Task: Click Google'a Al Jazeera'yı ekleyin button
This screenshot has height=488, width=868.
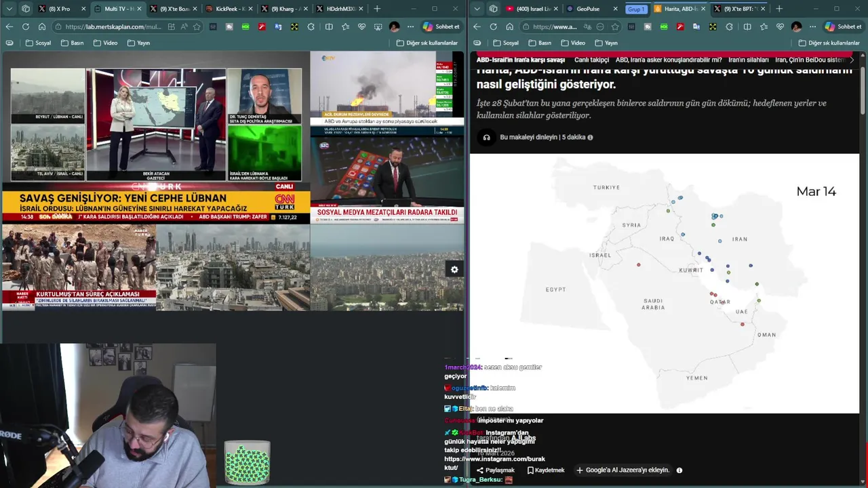Action: [x=623, y=470]
